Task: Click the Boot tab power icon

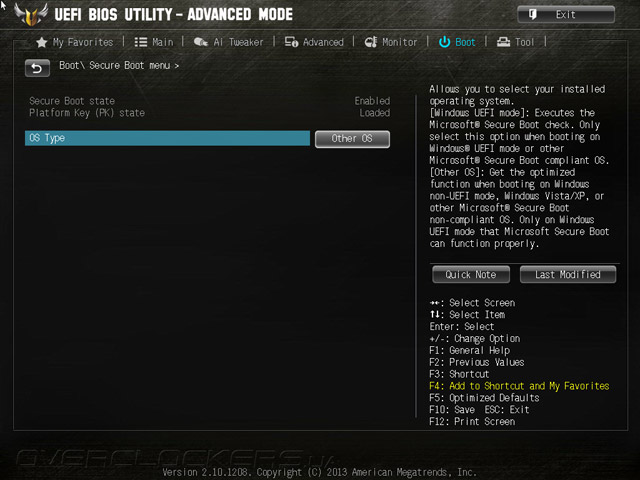Action: (444, 42)
